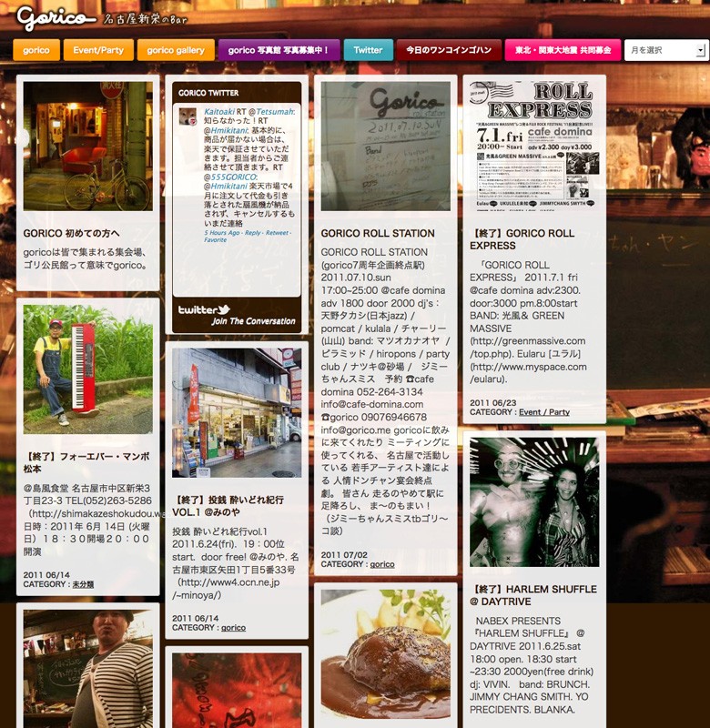
Task: Click the blue Twitter navigation button
Action: (x=368, y=50)
